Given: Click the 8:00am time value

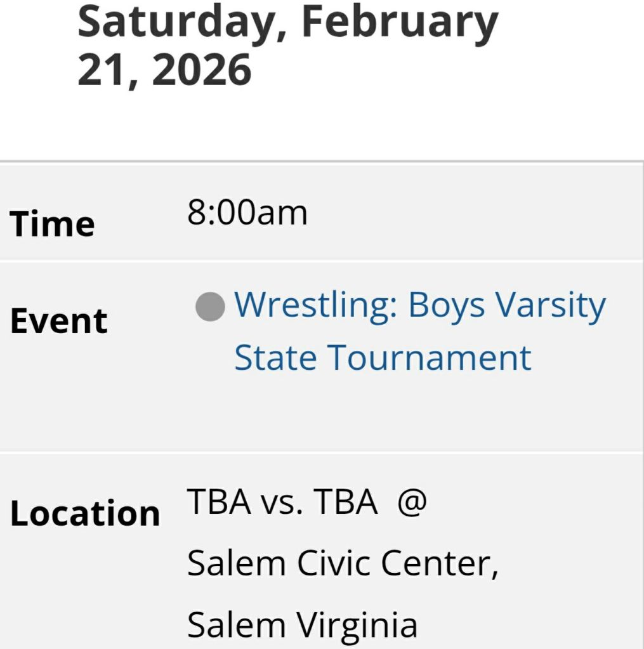Looking at the screenshot, I should (x=247, y=213).
